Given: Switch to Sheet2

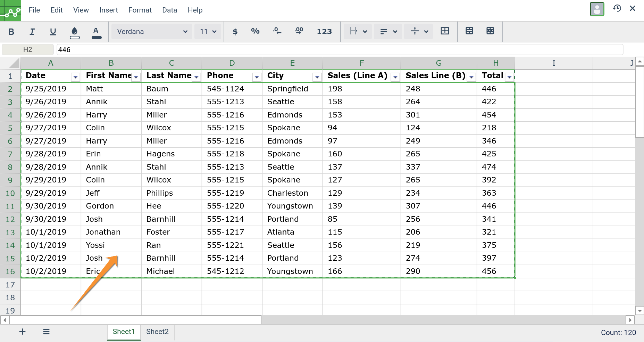Looking at the screenshot, I should pos(157,332).
